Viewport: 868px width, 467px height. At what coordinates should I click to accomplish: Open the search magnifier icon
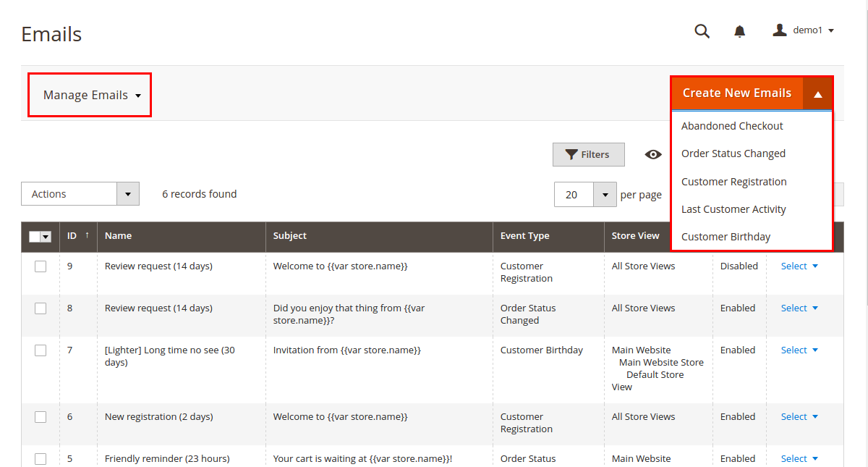tap(702, 31)
